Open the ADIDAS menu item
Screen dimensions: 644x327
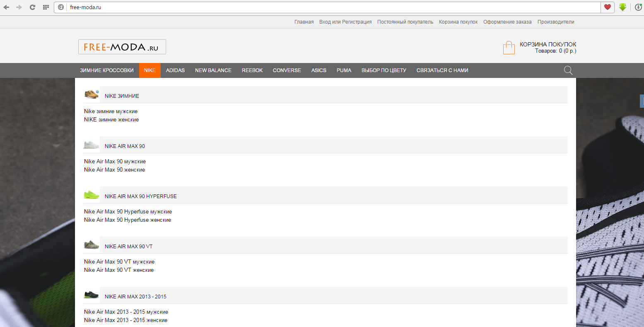click(x=175, y=70)
